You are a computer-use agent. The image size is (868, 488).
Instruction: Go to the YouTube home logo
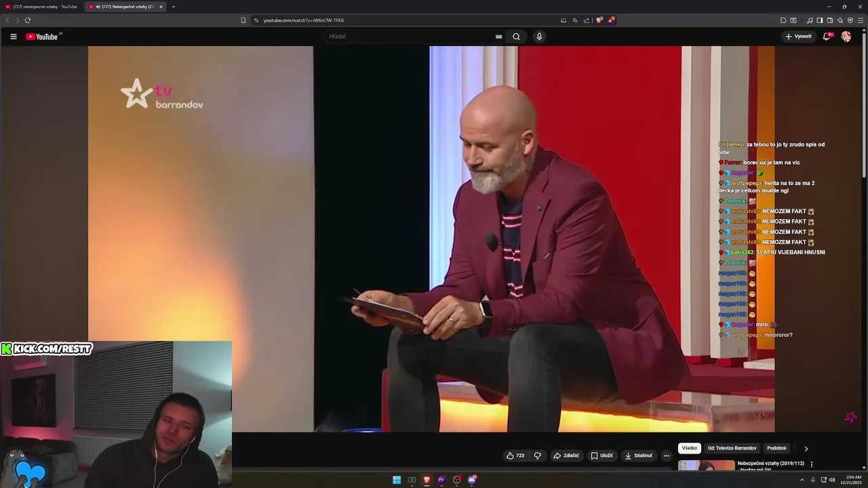pyautogui.click(x=42, y=37)
